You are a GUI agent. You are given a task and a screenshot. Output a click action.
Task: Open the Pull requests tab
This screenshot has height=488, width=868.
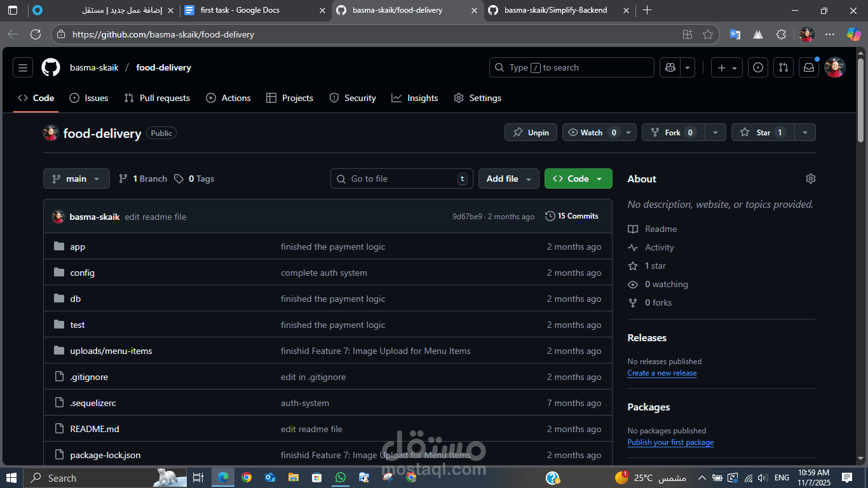(x=157, y=98)
